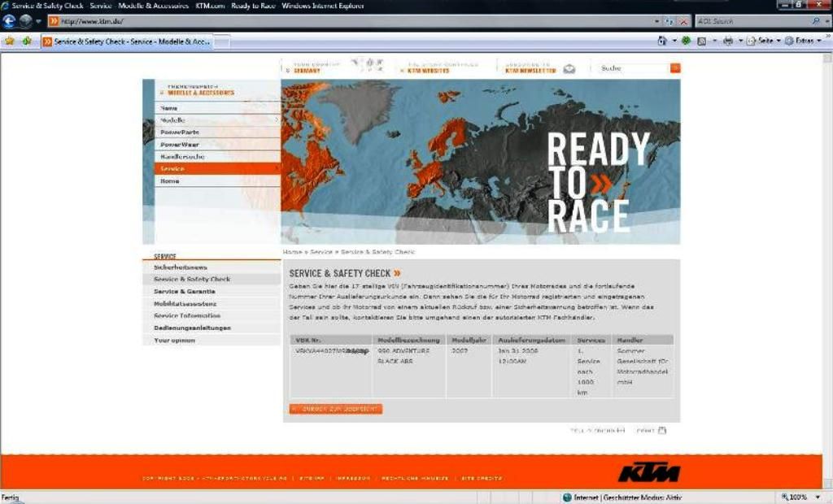Click the Zurück zur Übersicht button
Image resolution: width=833 pixels, height=504 pixels.
(x=336, y=409)
